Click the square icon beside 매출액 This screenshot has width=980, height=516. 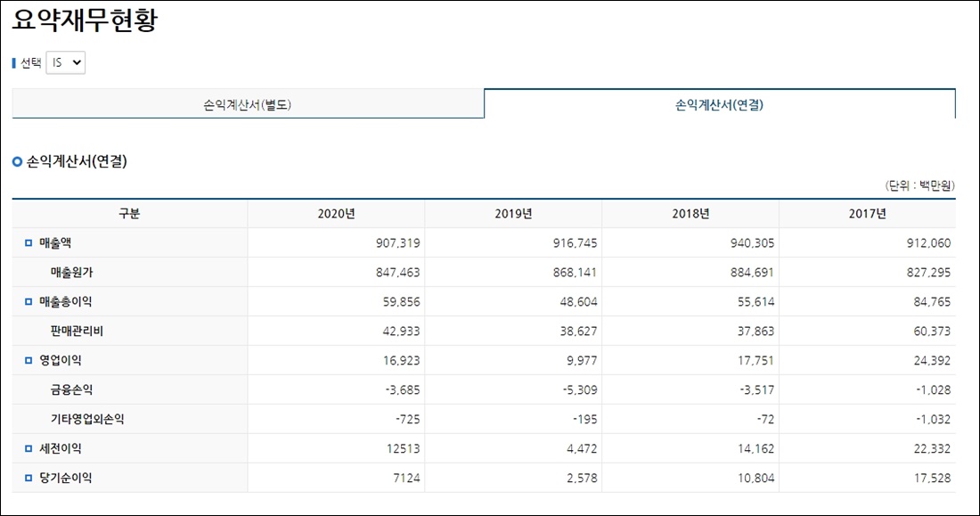(29, 242)
